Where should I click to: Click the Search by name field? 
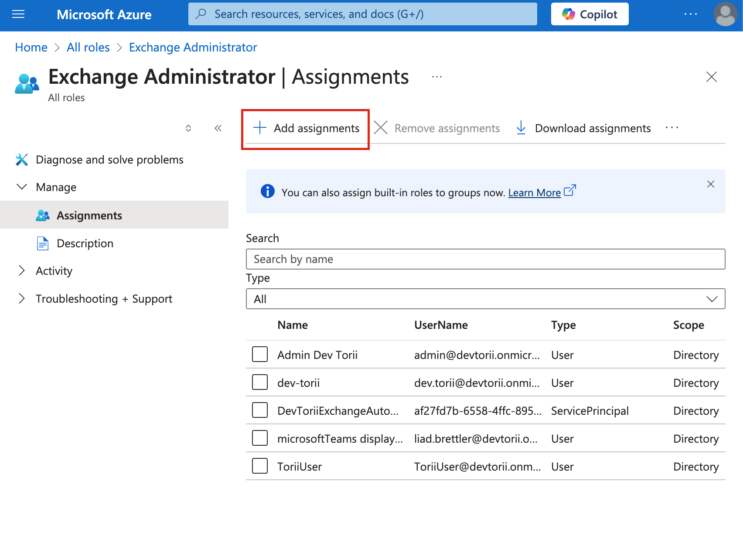pos(486,259)
